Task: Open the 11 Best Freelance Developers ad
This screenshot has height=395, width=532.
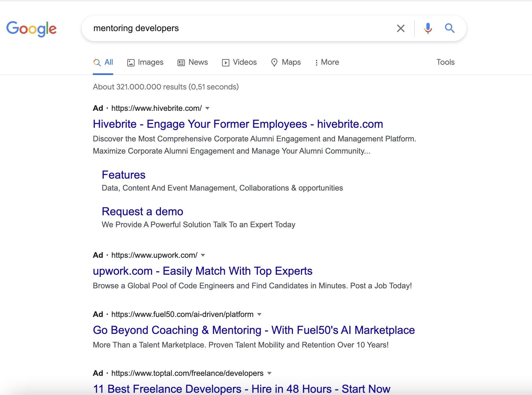Action: (x=242, y=389)
